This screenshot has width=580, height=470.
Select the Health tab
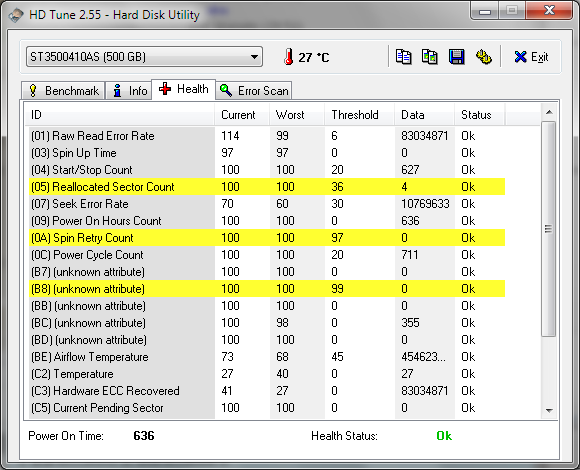coord(183,89)
